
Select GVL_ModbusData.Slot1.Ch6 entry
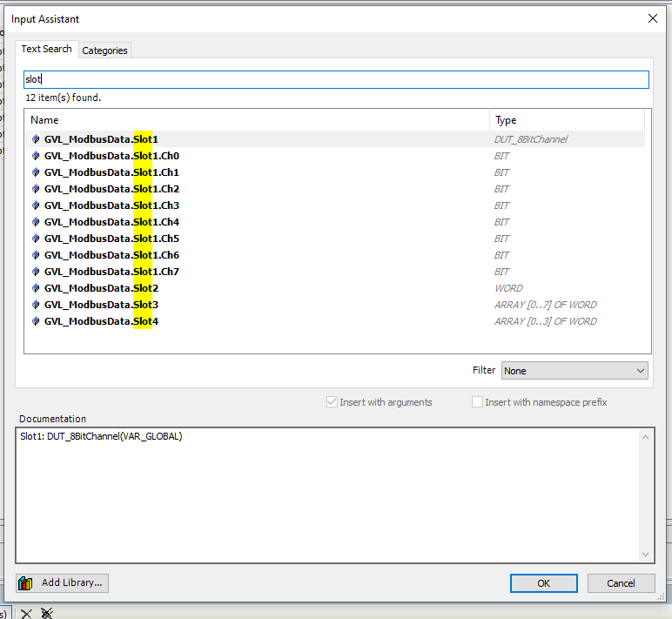tap(335, 255)
